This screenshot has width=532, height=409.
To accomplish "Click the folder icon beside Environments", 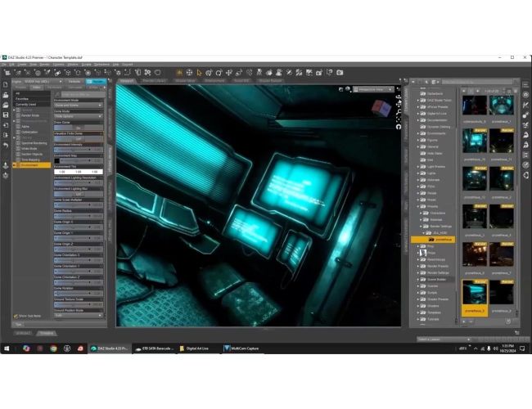I will [x=423, y=133].
